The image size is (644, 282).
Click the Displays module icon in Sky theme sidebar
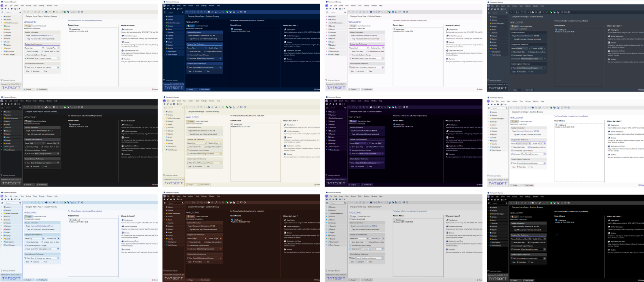pyautogui.click(x=4, y=236)
